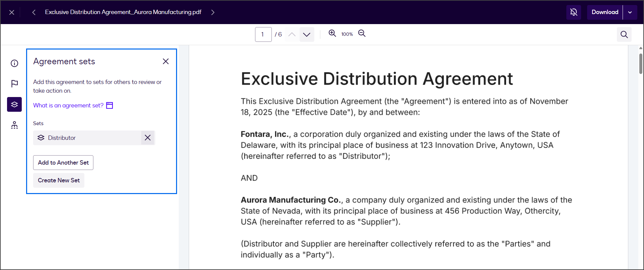This screenshot has height=270, width=644.
Task: Click the 'Fontara, Inc.' bold text
Action: coord(265,134)
